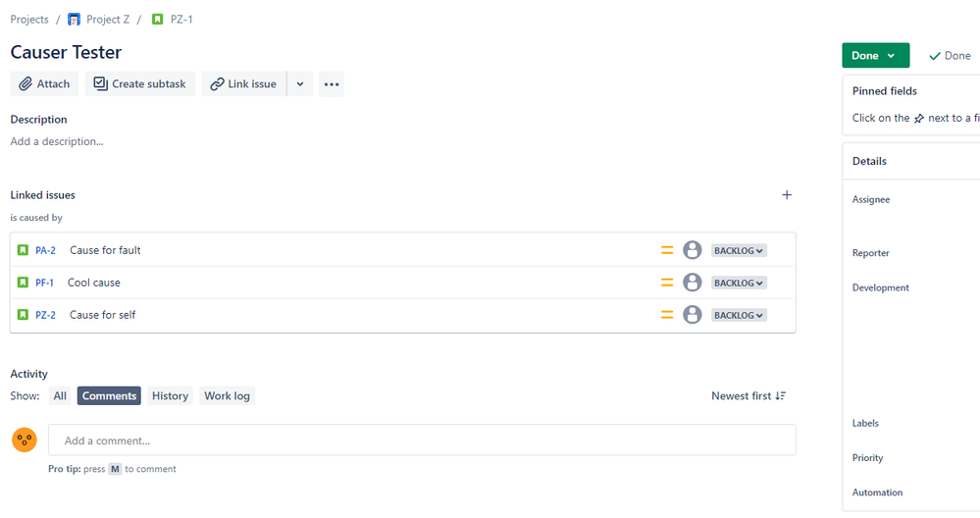The height and width of the screenshot is (518, 980).
Task: Expand the dropdown next to Link issue
Action: pyautogui.click(x=300, y=83)
